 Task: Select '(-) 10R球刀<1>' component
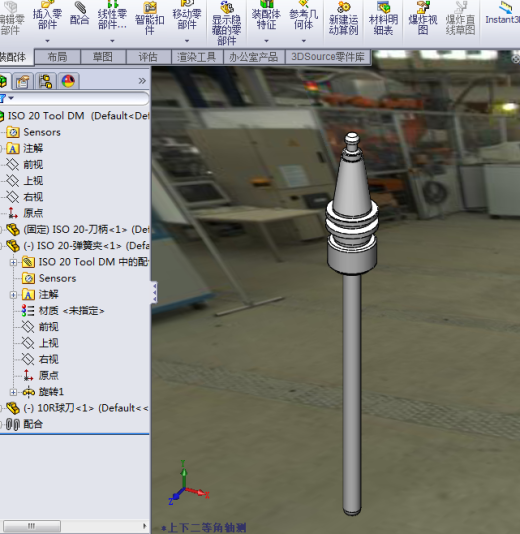pos(78,408)
